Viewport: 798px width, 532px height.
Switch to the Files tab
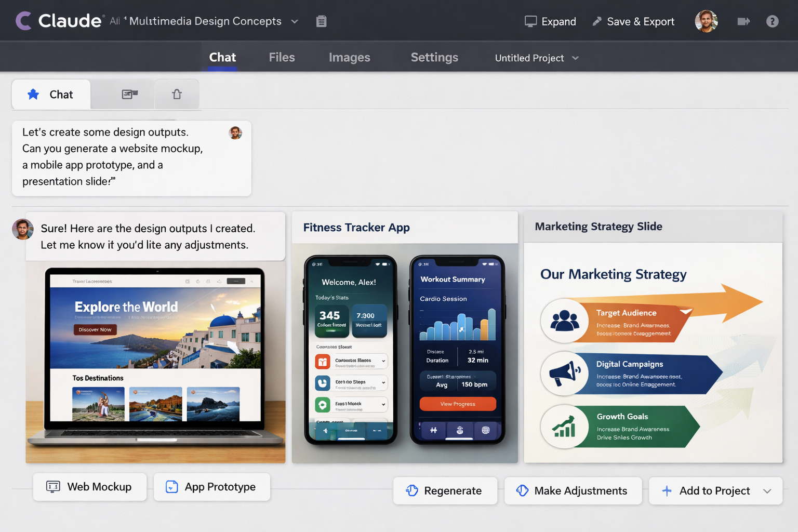(x=282, y=57)
